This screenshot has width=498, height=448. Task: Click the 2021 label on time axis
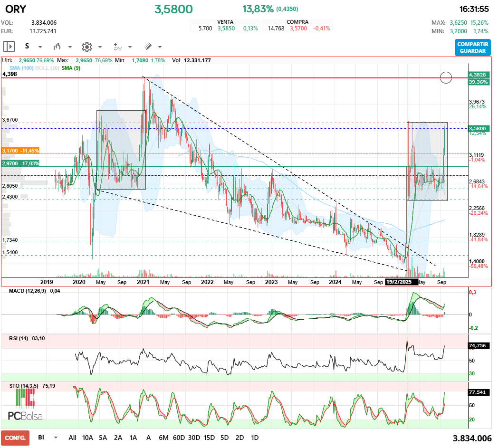point(143,282)
